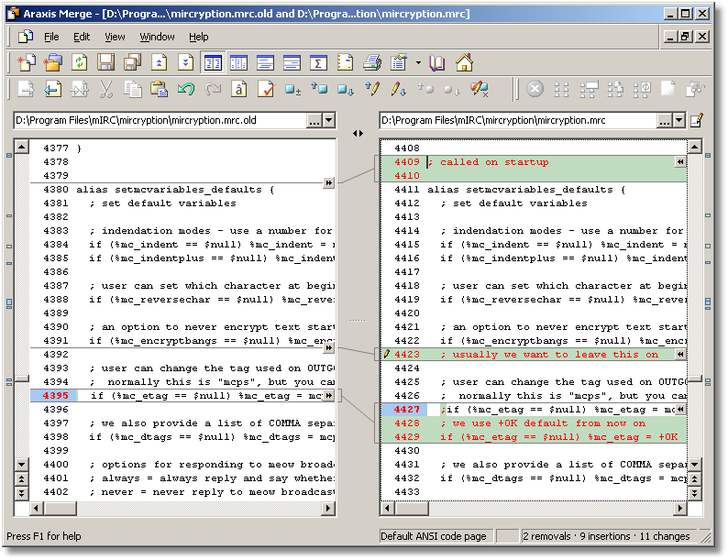Browse for right file with ellipsis button
This screenshot has height=560, width=728.
[665, 121]
